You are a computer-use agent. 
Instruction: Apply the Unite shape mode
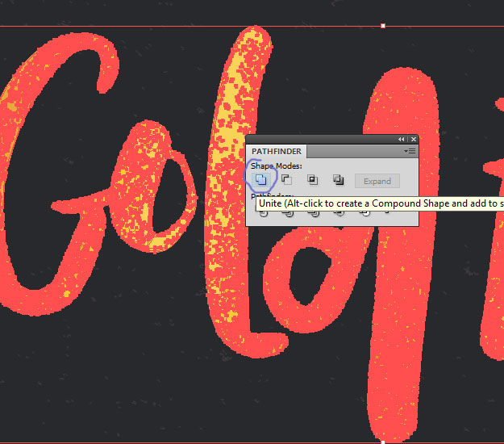pos(260,179)
